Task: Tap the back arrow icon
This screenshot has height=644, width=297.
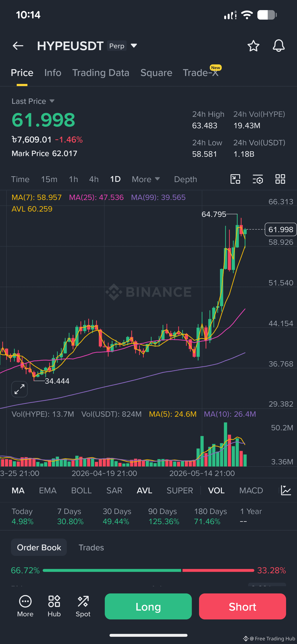Action: [18, 46]
